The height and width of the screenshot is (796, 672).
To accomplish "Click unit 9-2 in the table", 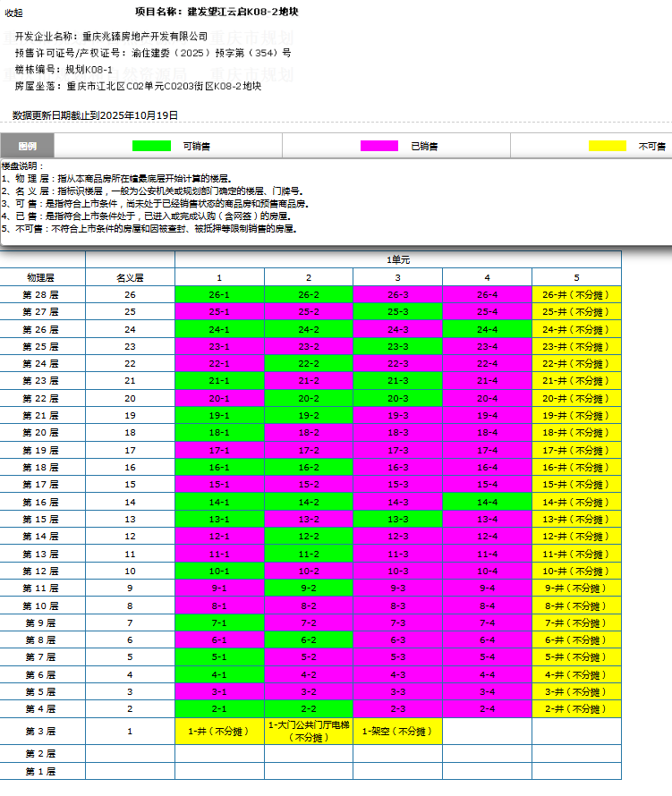I will [309, 588].
